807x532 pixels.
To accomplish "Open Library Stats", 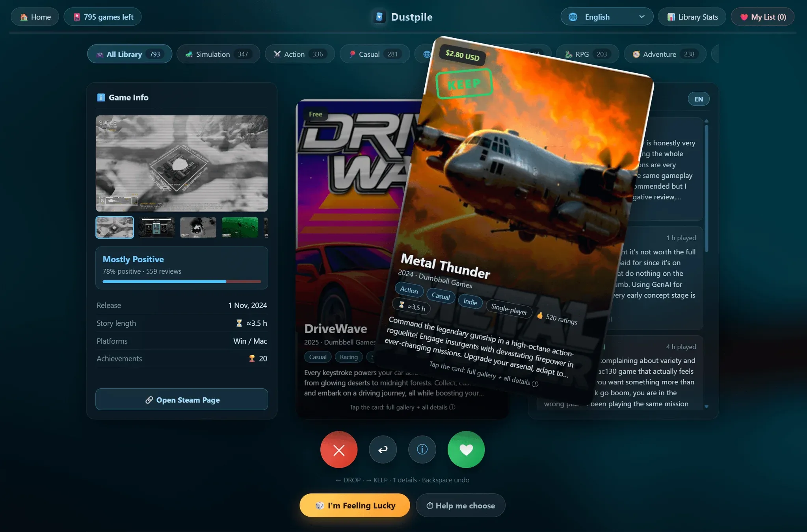I will 692,17.
